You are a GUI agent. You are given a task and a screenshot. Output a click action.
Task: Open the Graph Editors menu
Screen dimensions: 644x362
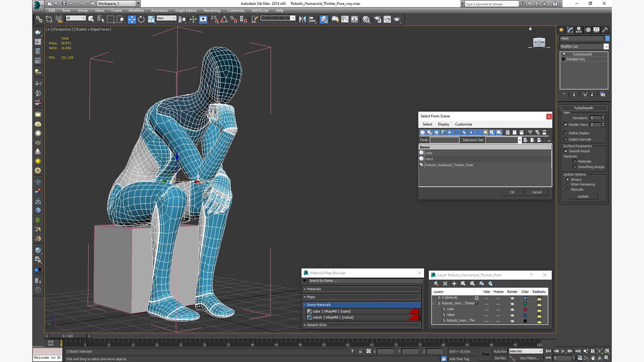186,11
